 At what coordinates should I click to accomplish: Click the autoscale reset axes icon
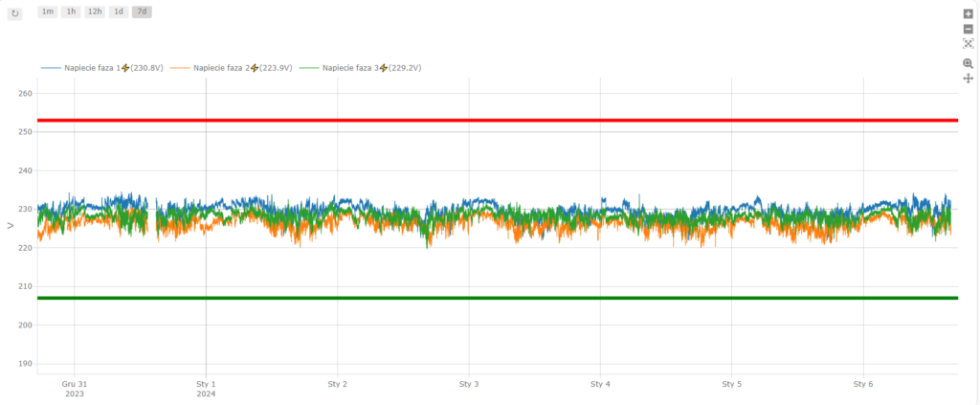968,44
